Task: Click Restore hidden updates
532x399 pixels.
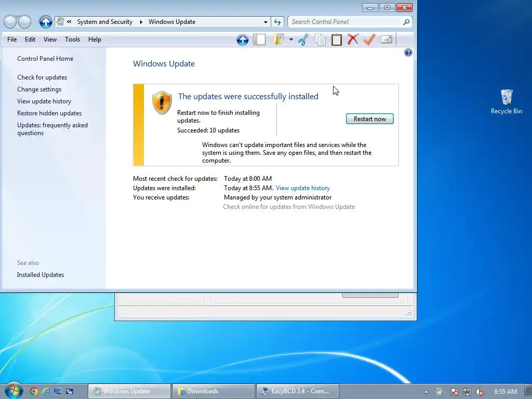Action: click(49, 113)
